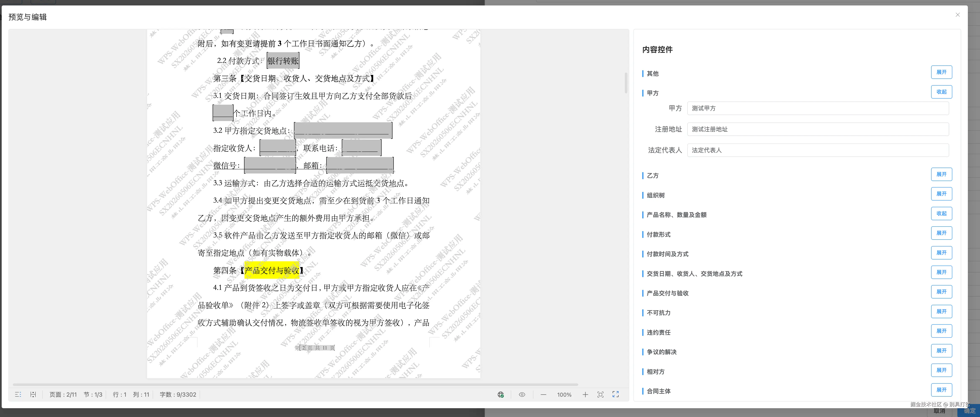Collapse the 产品名称、数量及金额 section
Viewport: 980px width, 417px height.
click(941, 214)
